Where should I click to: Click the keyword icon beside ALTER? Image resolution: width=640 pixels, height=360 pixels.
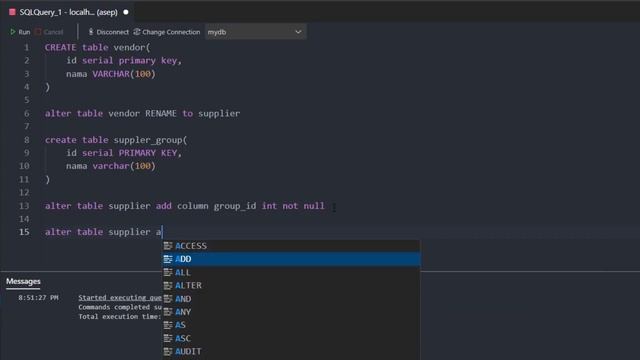pyautogui.click(x=168, y=285)
